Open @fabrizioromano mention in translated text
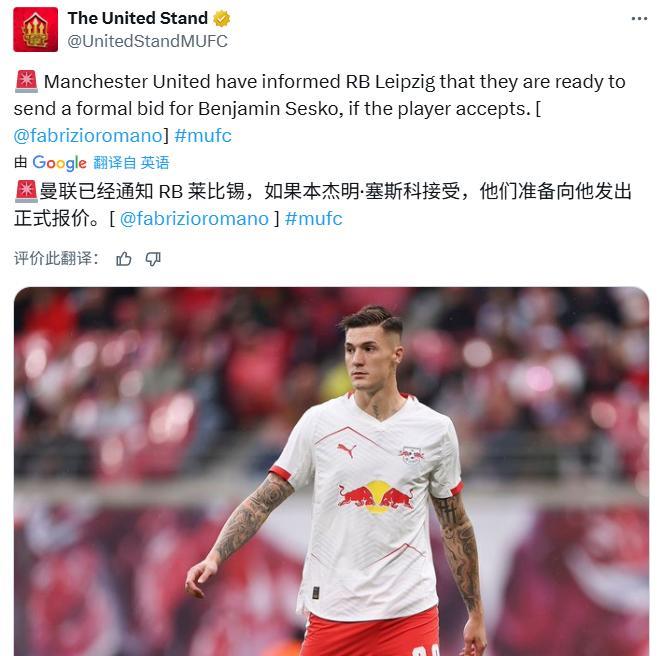The height and width of the screenshot is (656, 663). tap(194, 219)
